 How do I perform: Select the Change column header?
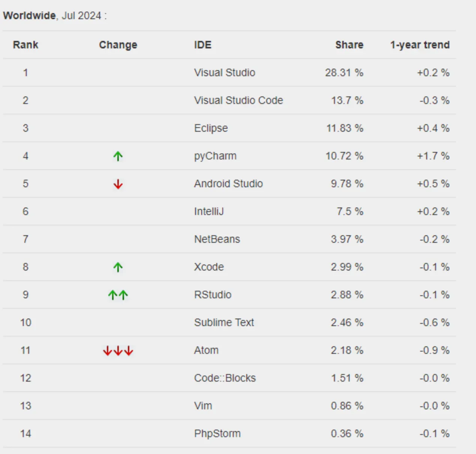click(x=118, y=45)
